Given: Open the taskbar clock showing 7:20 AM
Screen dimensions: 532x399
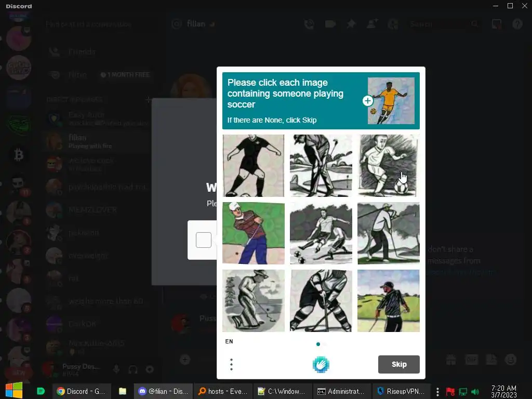Looking at the screenshot, I should click(504, 392).
